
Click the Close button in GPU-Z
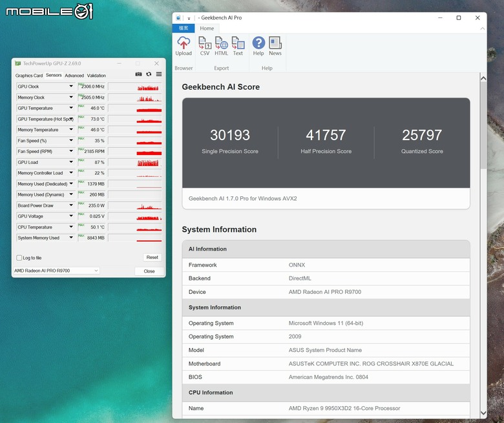click(x=149, y=271)
